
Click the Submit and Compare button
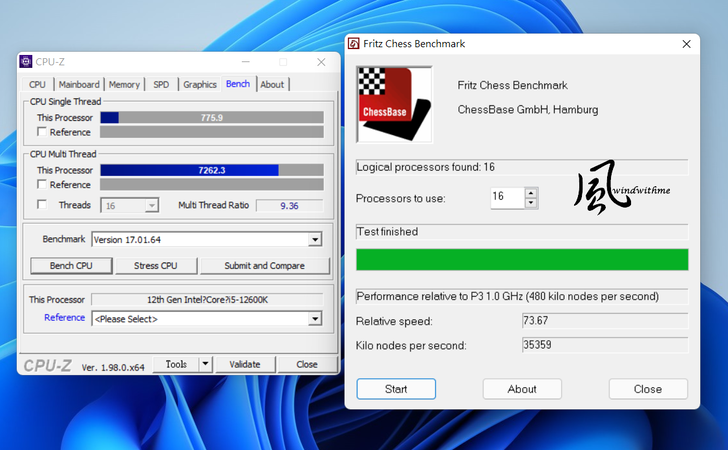click(x=264, y=266)
